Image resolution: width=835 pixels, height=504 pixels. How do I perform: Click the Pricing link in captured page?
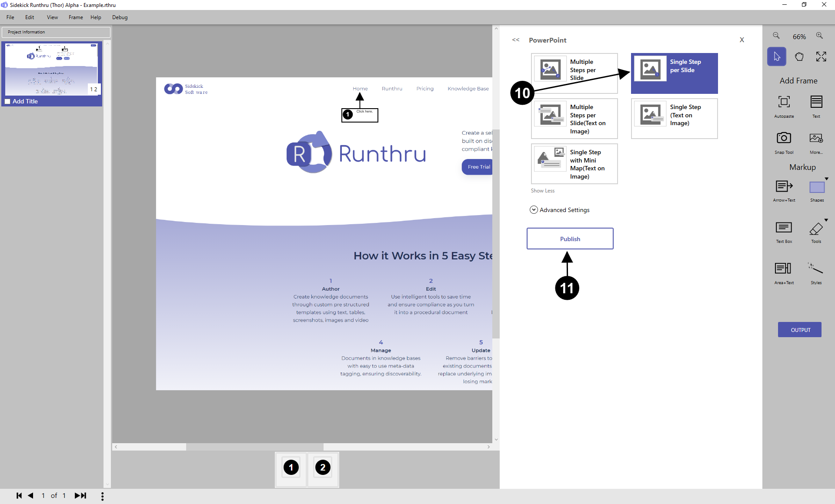(425, 89)
